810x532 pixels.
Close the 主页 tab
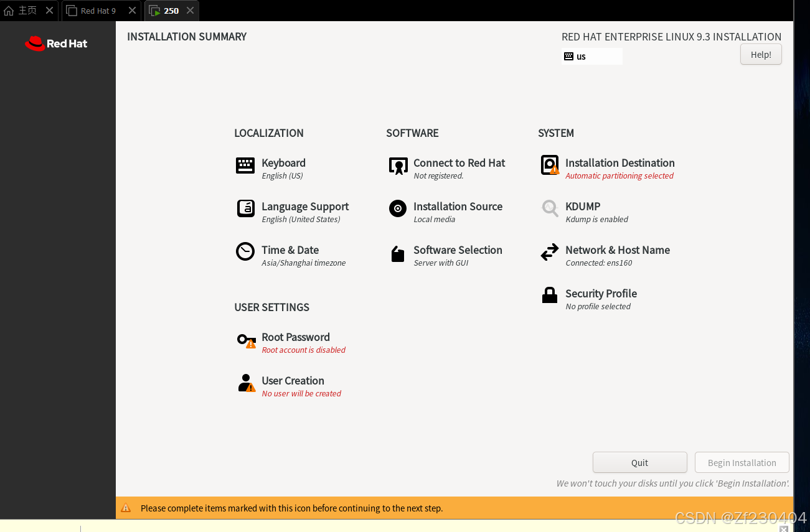click(49, 11)
